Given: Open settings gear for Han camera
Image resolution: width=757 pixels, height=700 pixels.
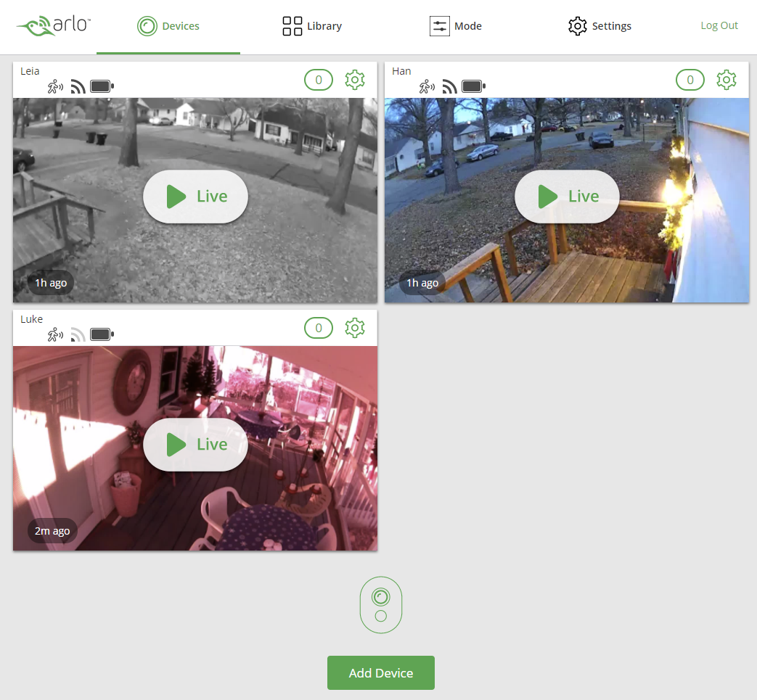Looking at the screenshot, I should (x=727, y=80).
